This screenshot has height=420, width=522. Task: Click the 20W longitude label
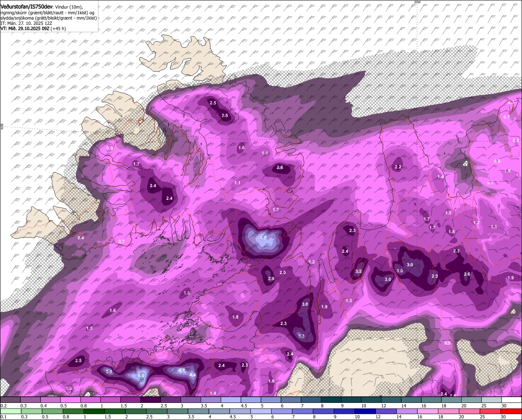coord(417,2)
